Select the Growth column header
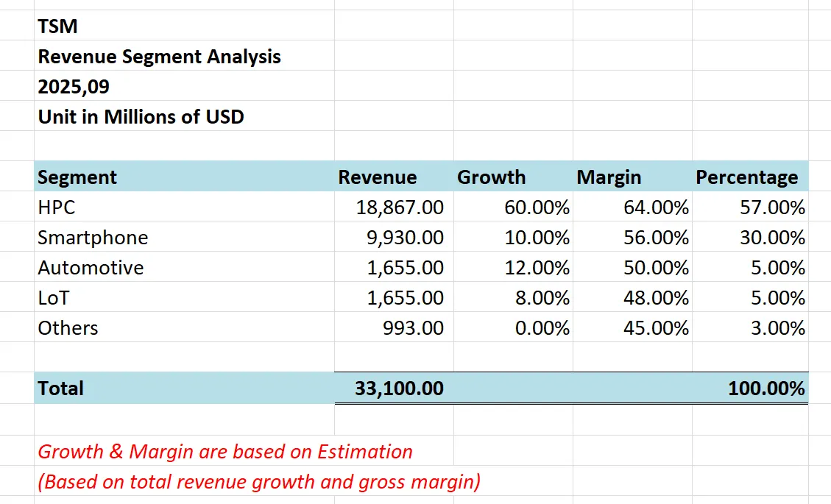Screen dimensions: 831x504 tap(492, 177)
